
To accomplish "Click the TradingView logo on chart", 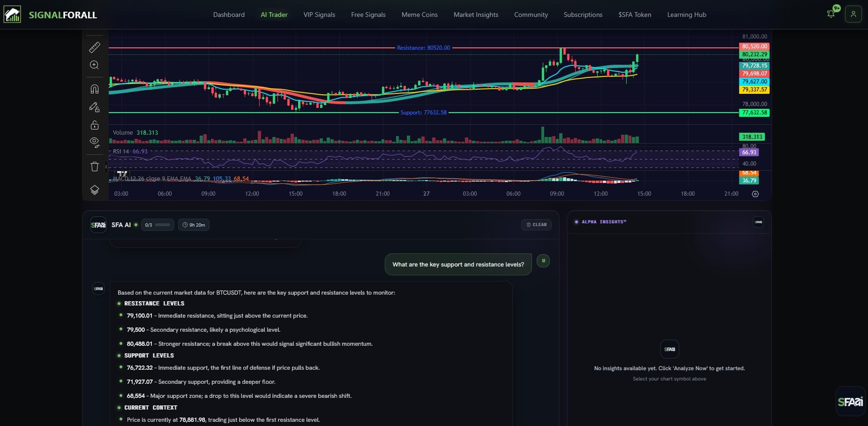I will (x=122, y=174).
